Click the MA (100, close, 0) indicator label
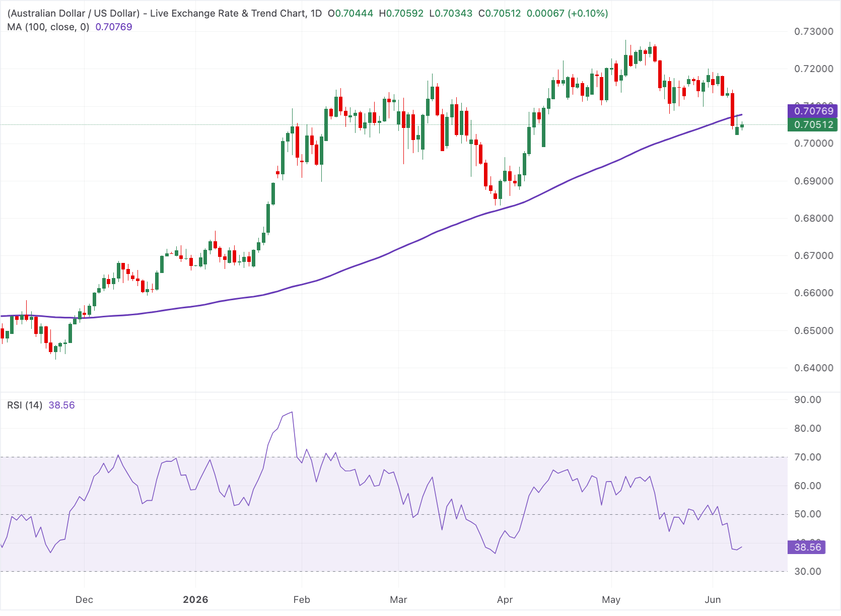This screenshot has height=616, width=841. [48, 27]
